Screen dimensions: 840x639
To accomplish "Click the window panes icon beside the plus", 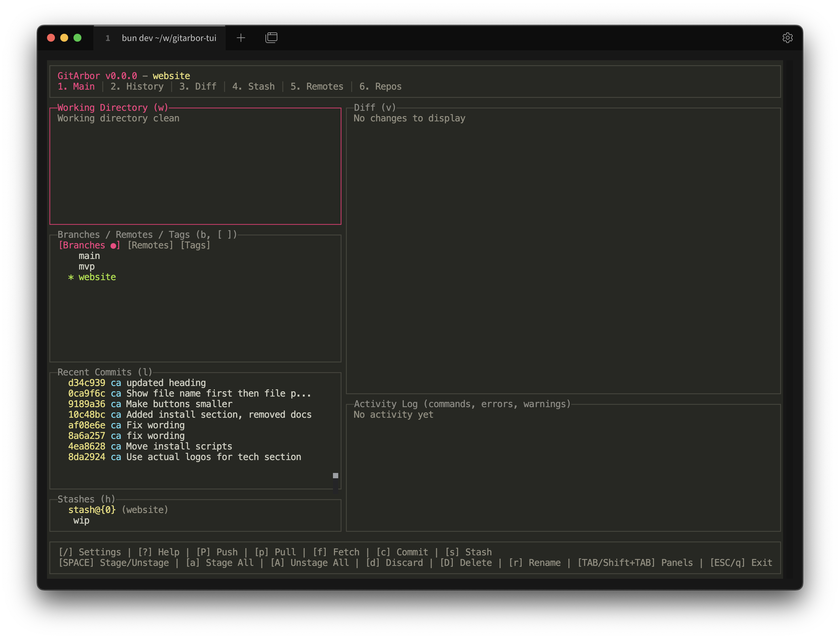I will click(271, 37).
